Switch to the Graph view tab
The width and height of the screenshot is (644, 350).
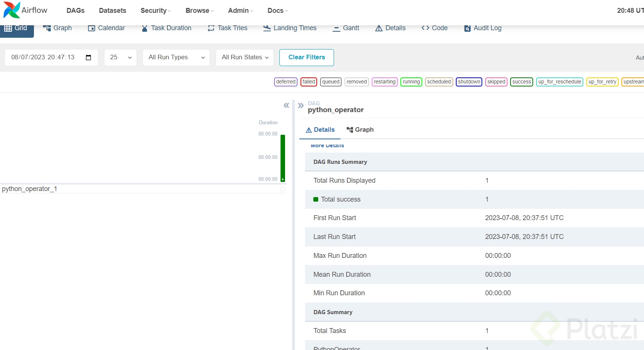(57, 28)
